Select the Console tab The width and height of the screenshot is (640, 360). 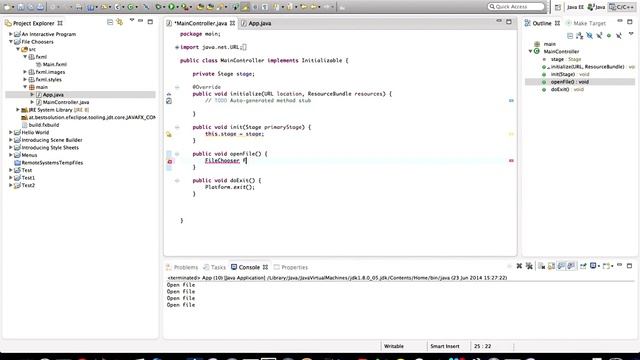249,267
